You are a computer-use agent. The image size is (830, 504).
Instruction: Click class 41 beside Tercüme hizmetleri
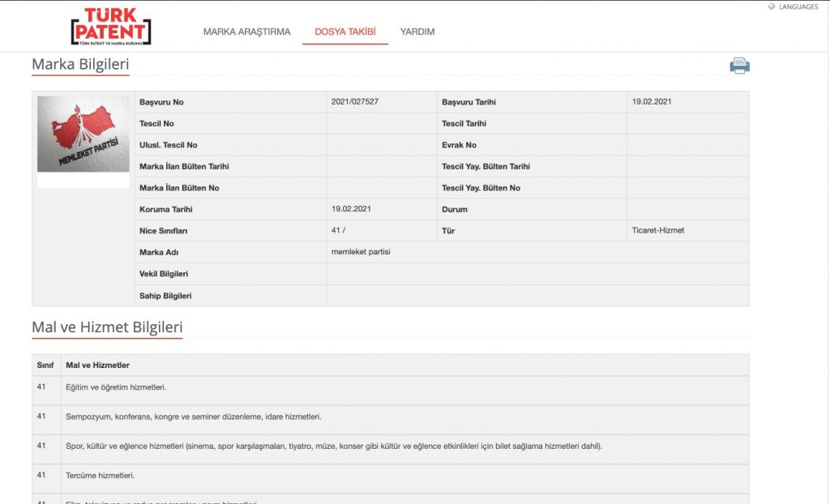click(41, 476)
